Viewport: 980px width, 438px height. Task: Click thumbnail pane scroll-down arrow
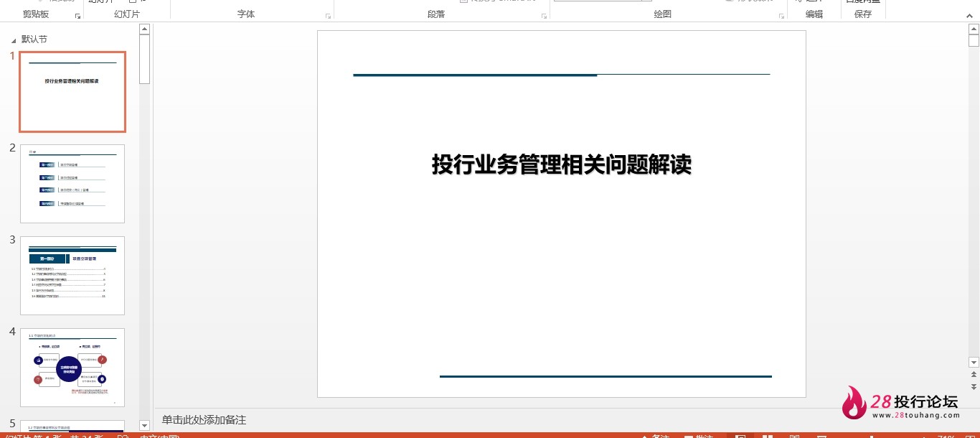click(x=144, y=426)
